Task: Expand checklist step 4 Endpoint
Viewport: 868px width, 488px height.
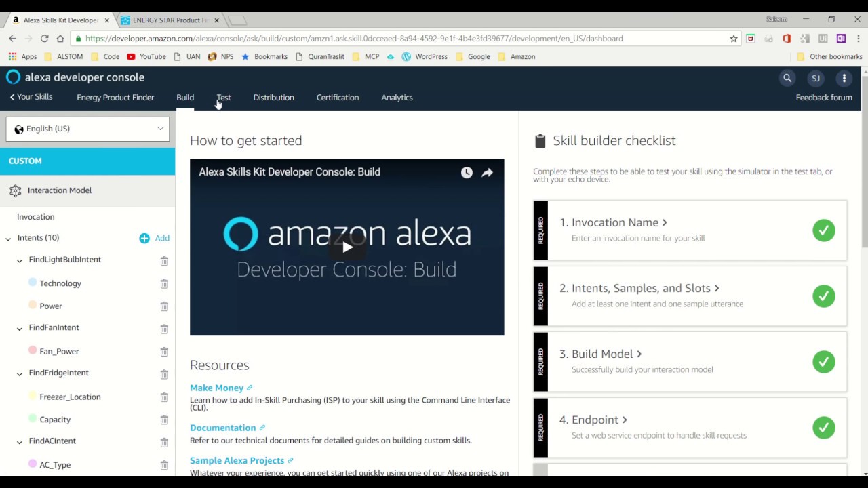Action: pos(593,420)
